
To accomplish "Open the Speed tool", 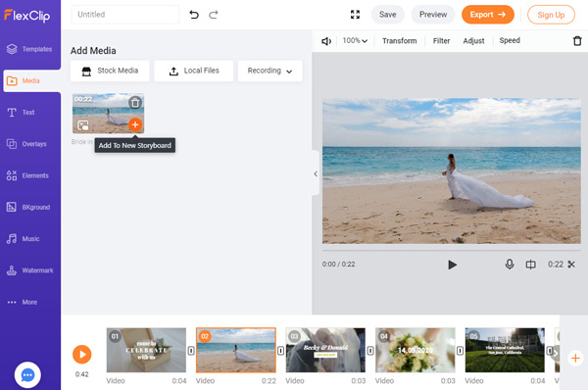I will click(510, 40).
